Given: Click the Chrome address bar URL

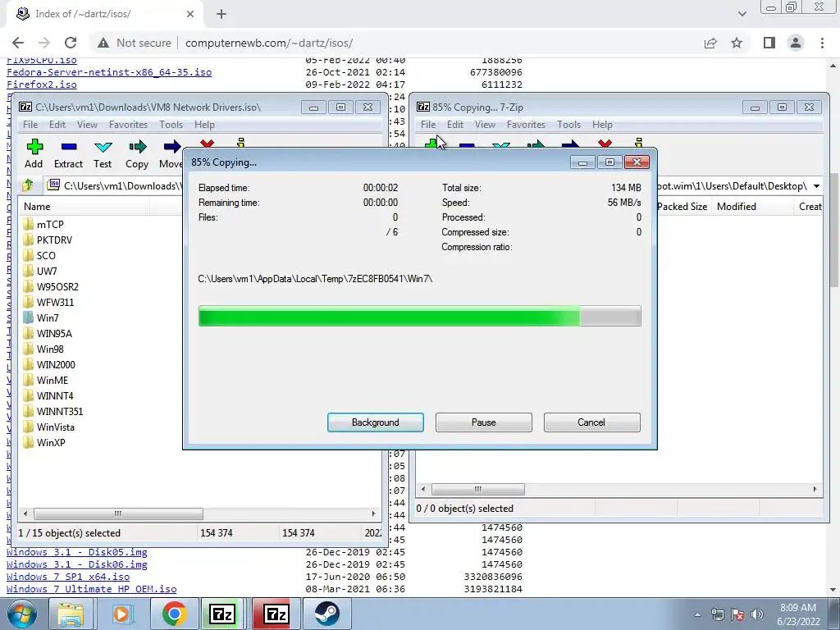Looking at the screenshot, I should point(269,43).
